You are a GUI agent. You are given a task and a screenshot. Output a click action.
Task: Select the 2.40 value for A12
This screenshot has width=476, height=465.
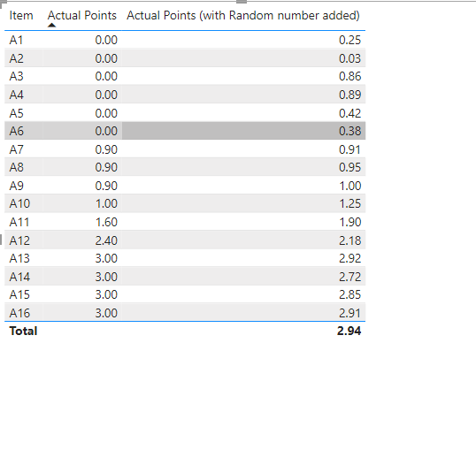point(106,240)
